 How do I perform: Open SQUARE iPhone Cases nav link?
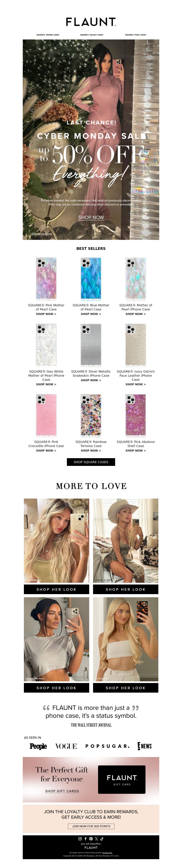click(48, 35)
